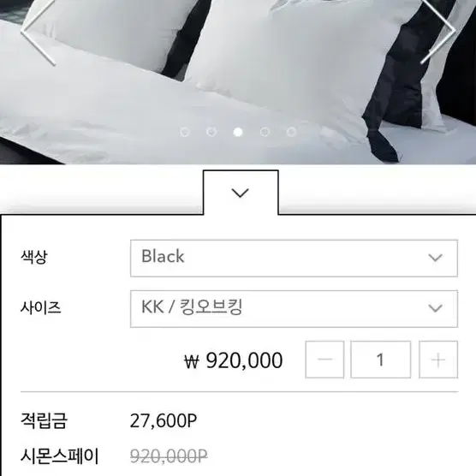Decrease quantity with minus button
Viewport: 476px width, 476px height.
[324, 360]
